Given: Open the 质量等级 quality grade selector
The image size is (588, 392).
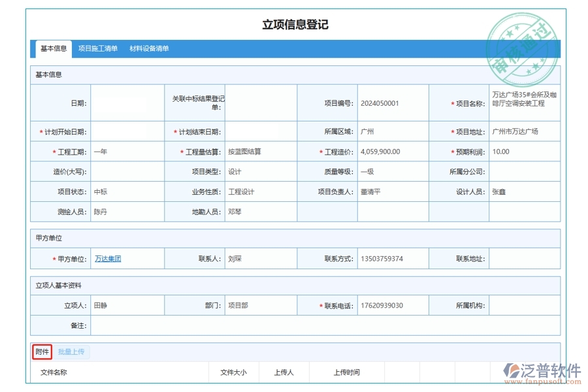Looking at the screenshot, I should pos(392,171).
